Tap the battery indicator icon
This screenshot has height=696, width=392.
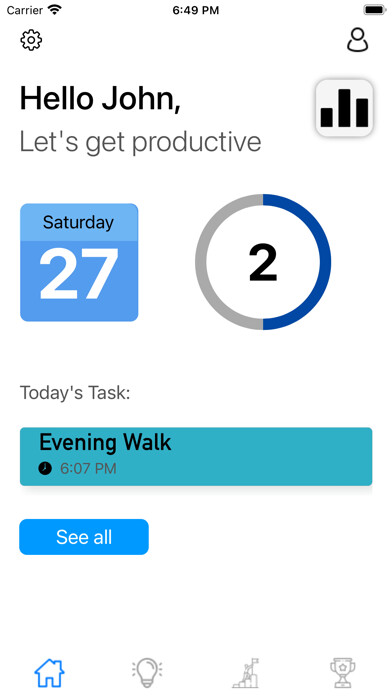(375, 9)
